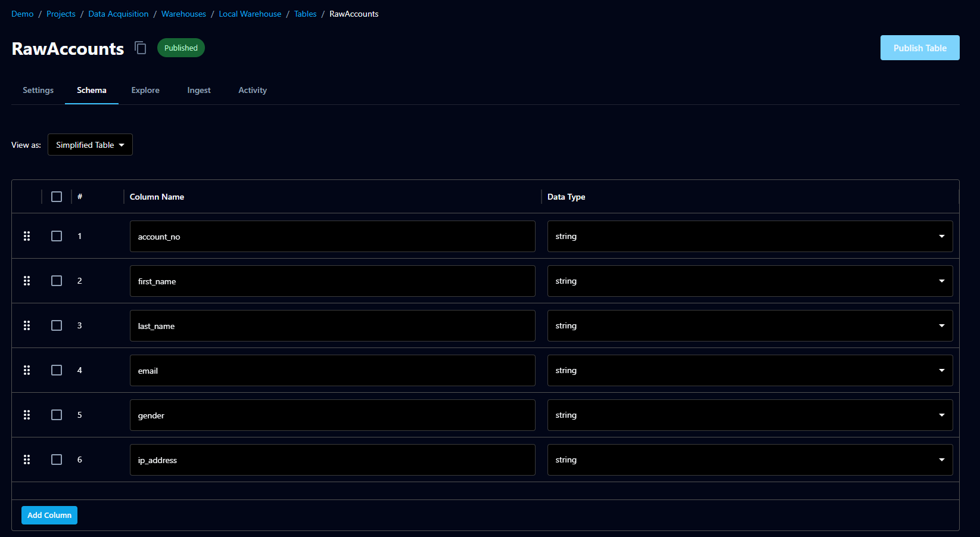Check the box for row 6 ip_address
The width and height of the screenshot is (980, 537).
click(57, 460)
